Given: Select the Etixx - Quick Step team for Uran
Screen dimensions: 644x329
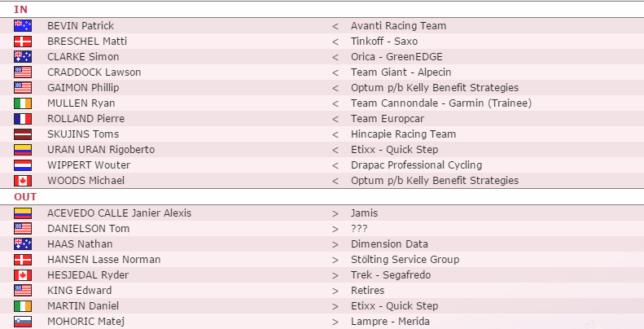Looking at the screenshot, I should 394,150.
